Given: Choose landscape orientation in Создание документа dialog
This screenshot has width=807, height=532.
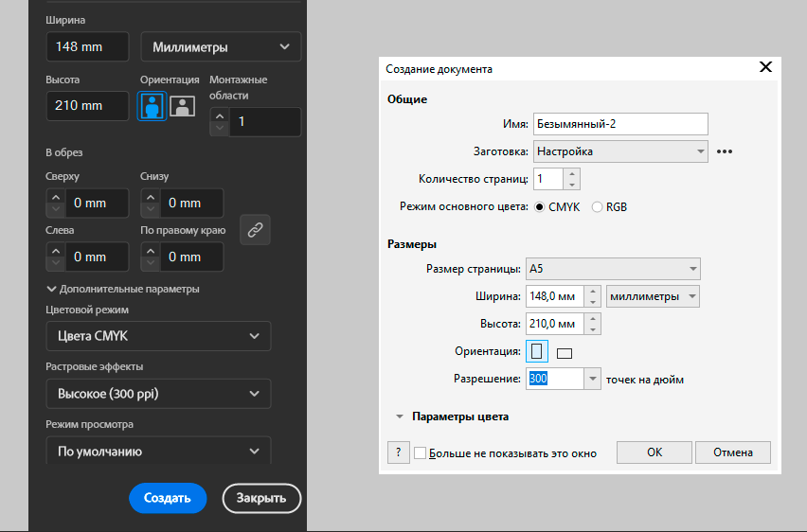Looking at the screenshot, I should coord(565,353).
